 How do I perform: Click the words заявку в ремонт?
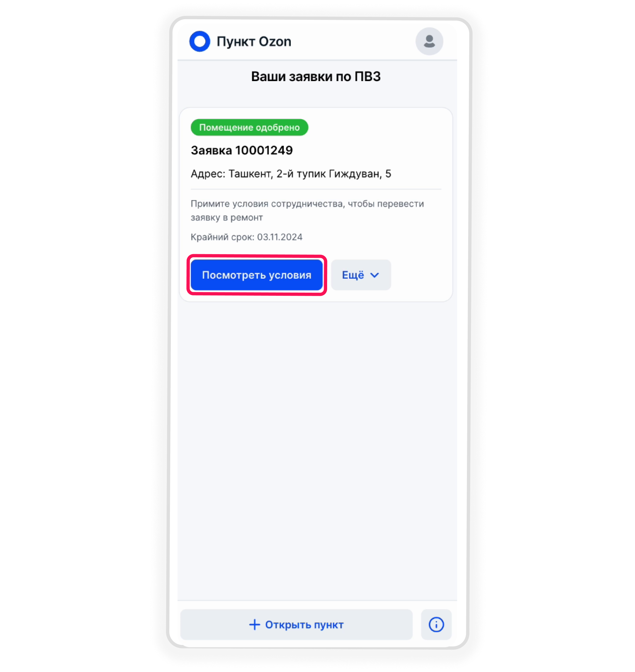tap(227, 217)
